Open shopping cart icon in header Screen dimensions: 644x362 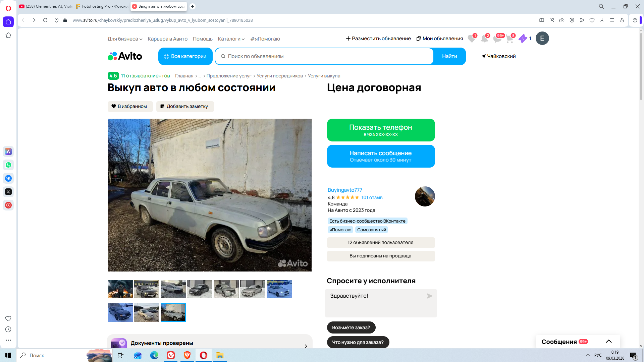pyautogui.click(x=509, y=39)
